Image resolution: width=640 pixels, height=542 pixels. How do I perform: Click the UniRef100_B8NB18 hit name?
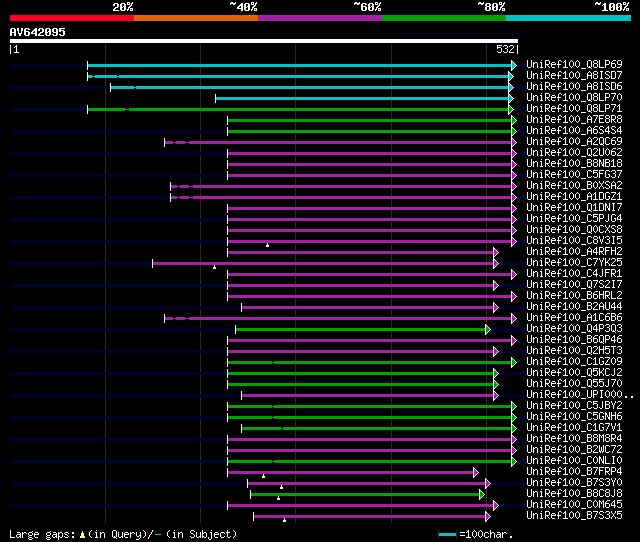(574, 164)
